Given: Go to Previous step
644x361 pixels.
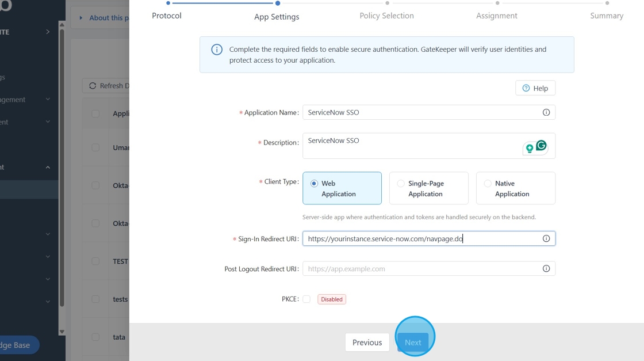Looking at the screenshot, I should pyautogui.click(x=367, y=342).
